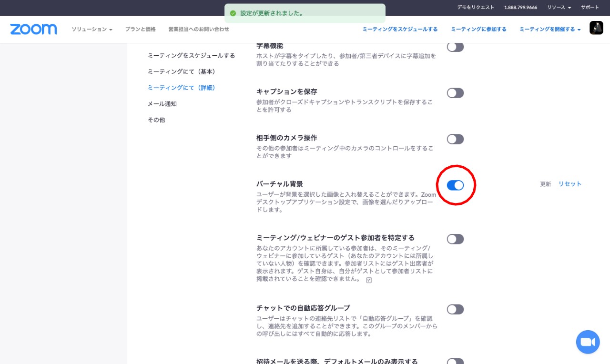Enable ゲスト参加者を特定する toggle
The height and width of the screenshot is (364, 610).
pyautogui.click(x=455, y=239)
